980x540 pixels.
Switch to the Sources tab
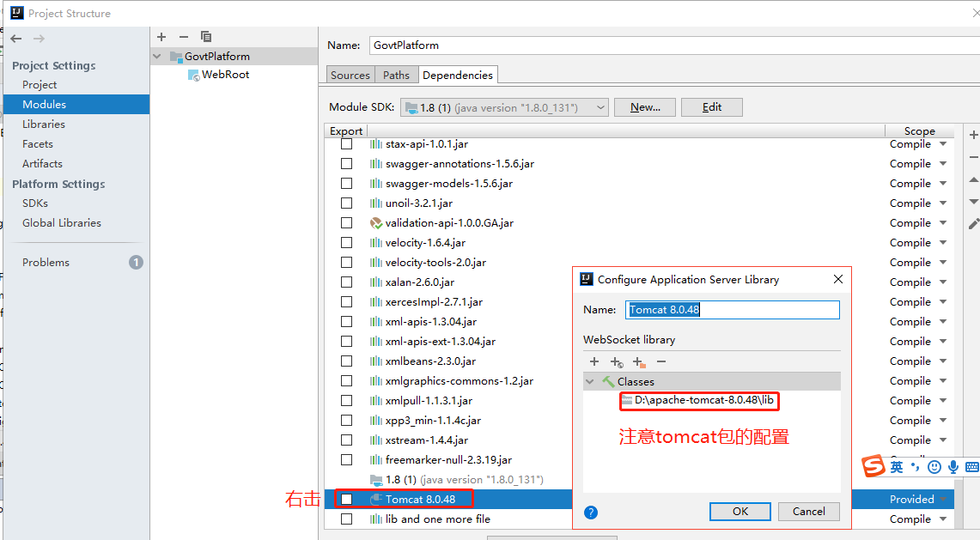[x=350, y=75]
